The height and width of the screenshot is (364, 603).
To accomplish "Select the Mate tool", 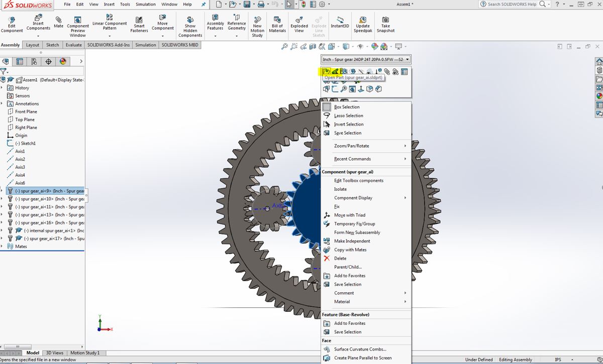I will click(58, 22).
